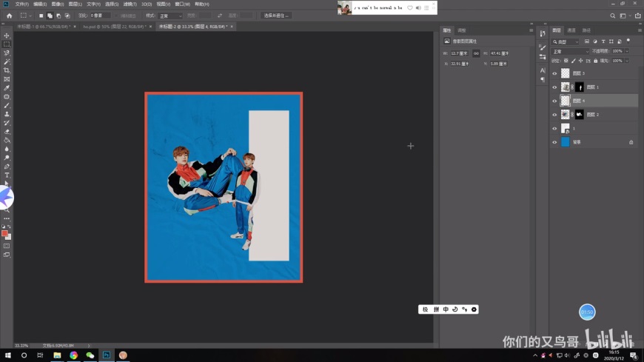644x362 pixels.
Task: Hide layer 图层 3
Action: pos(554,73)
